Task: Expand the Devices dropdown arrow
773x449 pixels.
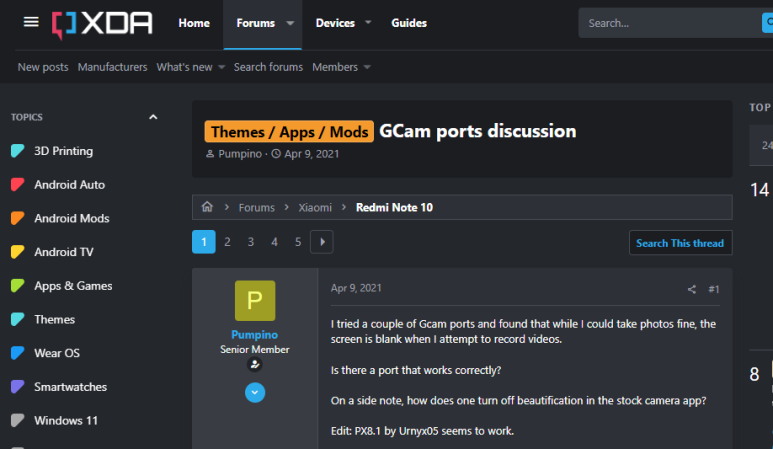Action: coord(368,23)
